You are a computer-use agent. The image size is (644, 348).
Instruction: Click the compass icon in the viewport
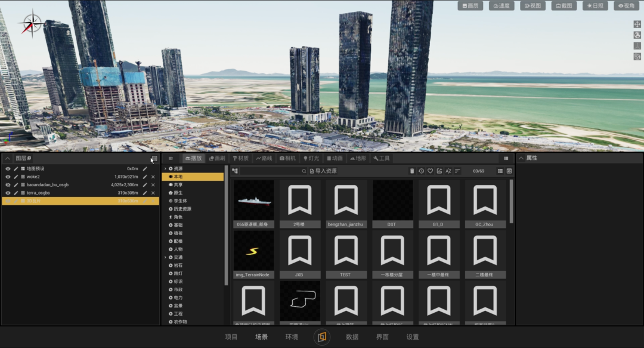coord(32,24)
